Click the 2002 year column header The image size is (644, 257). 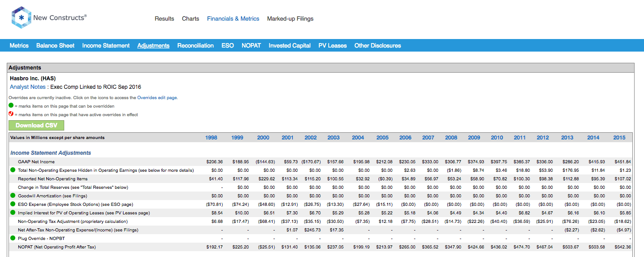310,138
